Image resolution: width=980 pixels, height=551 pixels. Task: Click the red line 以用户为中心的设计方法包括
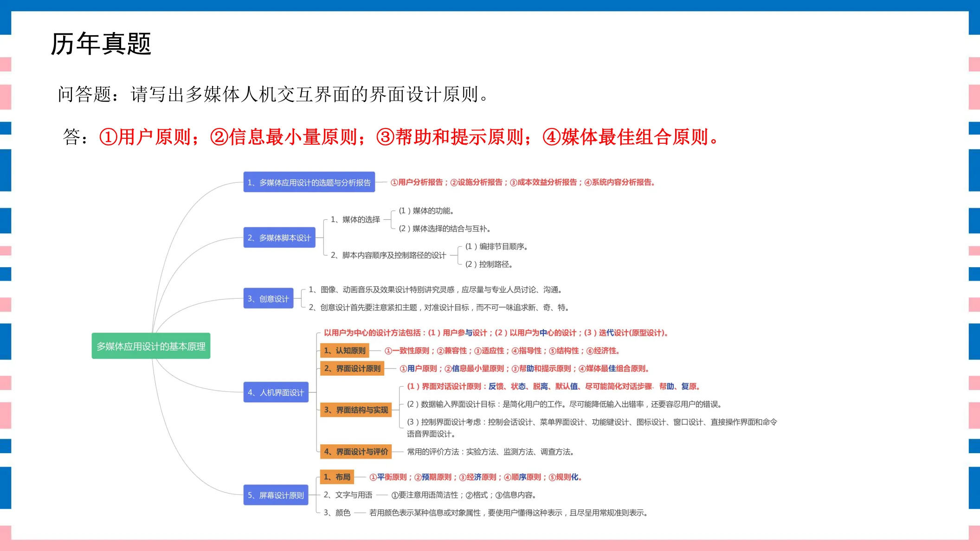coord(496,333)
